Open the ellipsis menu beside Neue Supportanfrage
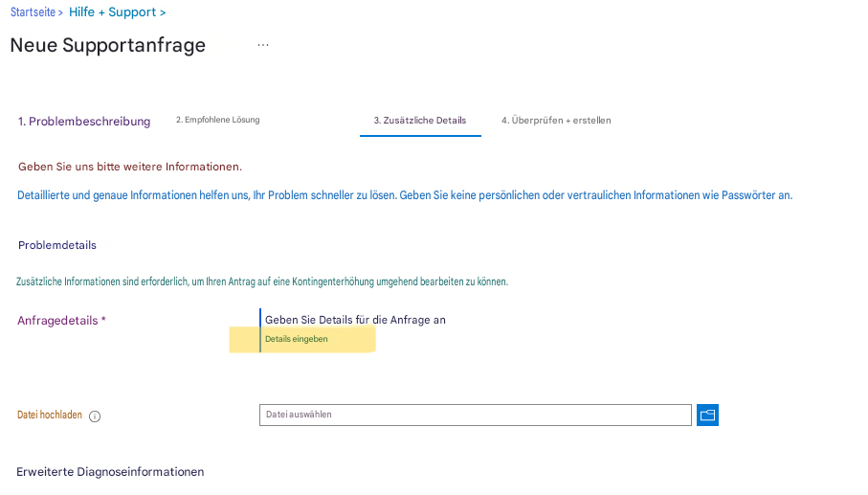The height and width of the screenshot is (495, 868). tap(263, 45)
